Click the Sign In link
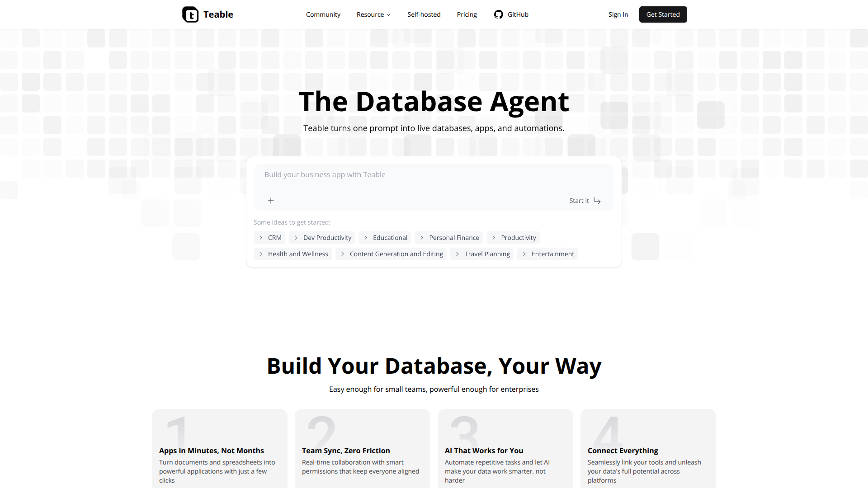This screenshot has height=488, width=868. tap(618, 14)
